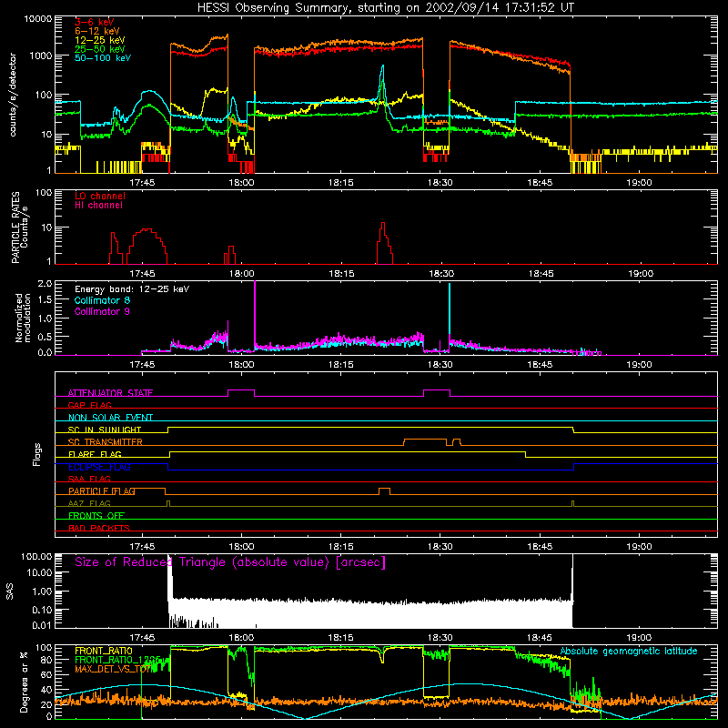
Task: Click 19:00 tick under counts plot
Action: 640,183
